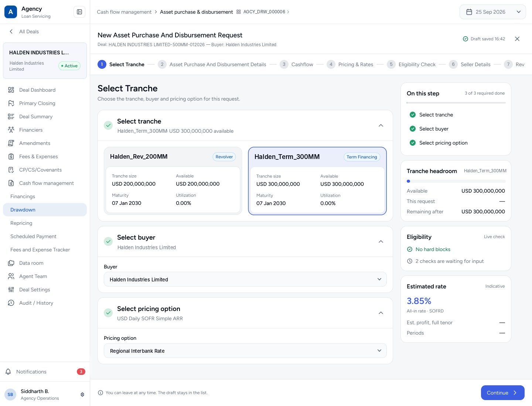Image resolution: width=532 pixels, height=406 pixels.
Task: Open the Financings sidebar item
Action: 45,196
